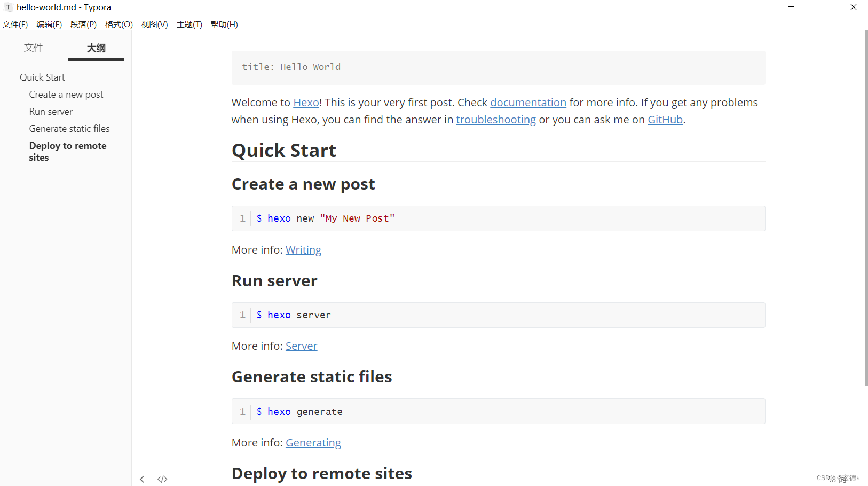868x486 pixels.
Task: Collapse the sidebar with the back arrow icon
Action: pyautogui.click(x=142, y=479)
